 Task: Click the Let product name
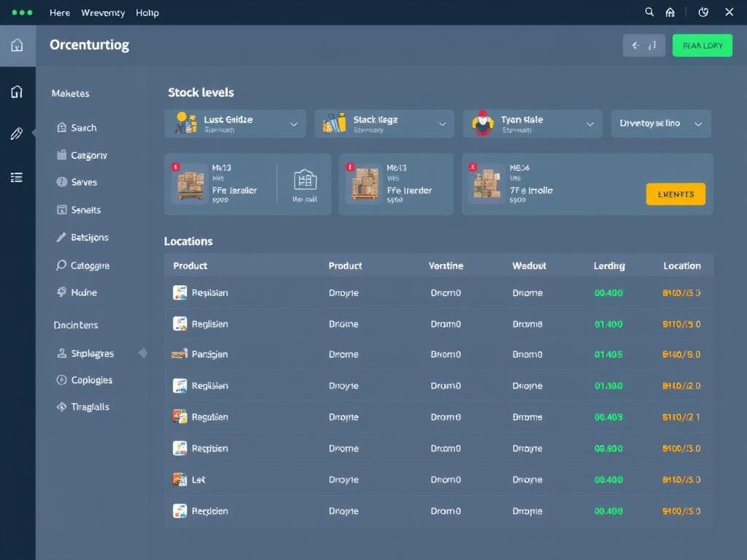198,480
